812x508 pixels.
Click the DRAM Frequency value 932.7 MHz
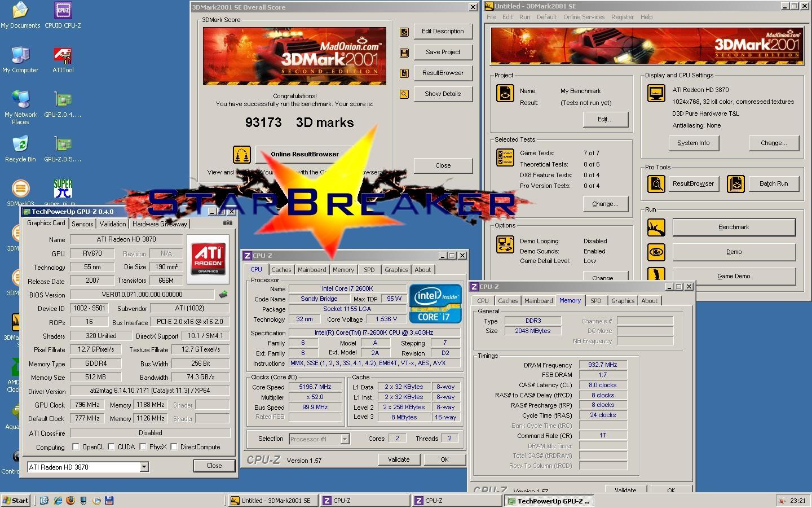(603, 365)
